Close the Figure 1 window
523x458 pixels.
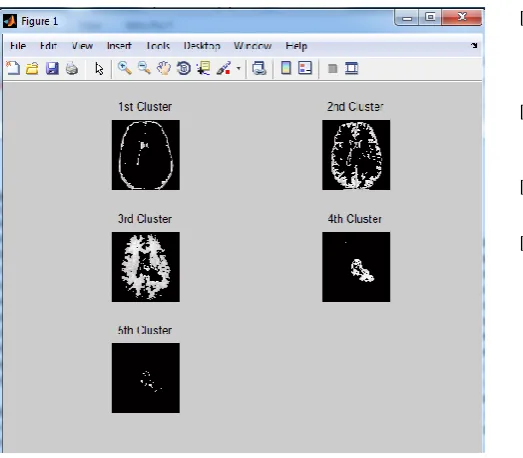[462, 17]
